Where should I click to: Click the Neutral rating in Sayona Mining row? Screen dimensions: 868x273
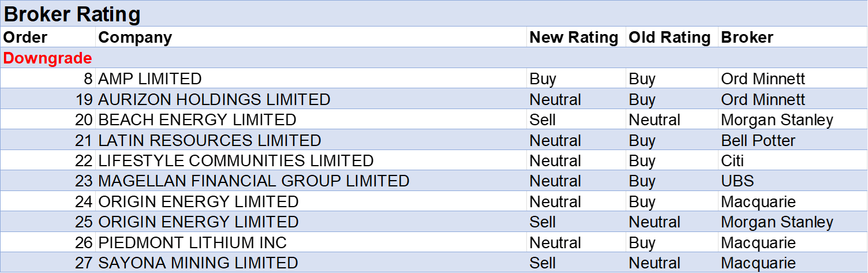[x=654, y=263]
